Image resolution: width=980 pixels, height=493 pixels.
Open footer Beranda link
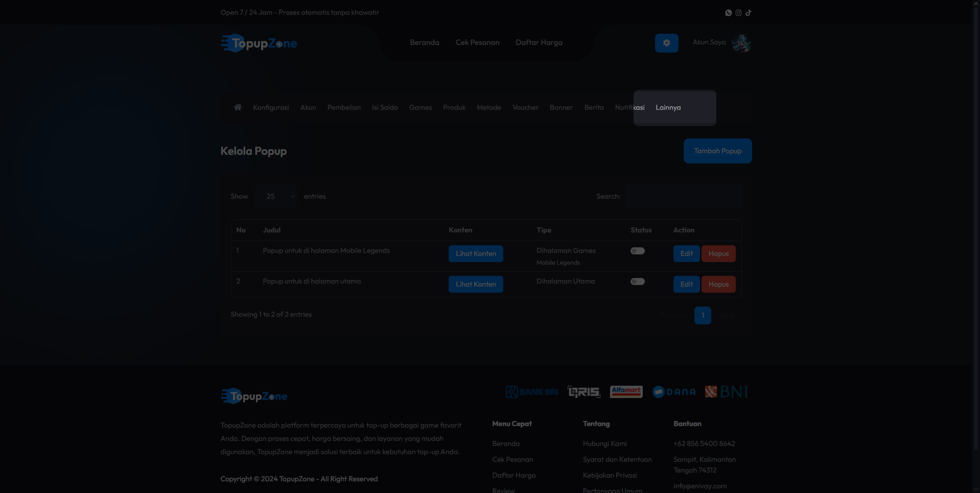[506, 443]
